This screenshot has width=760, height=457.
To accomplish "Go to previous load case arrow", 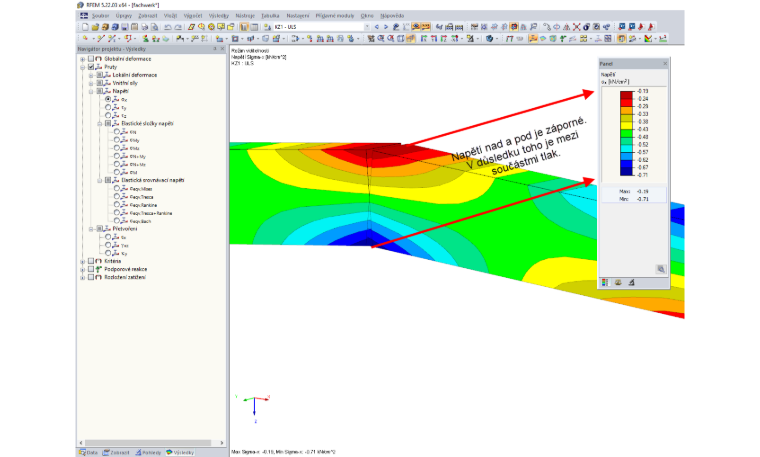I will point(376,27).
